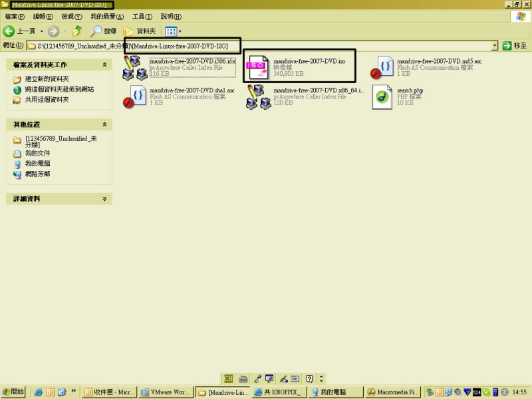Expand the address bar dropdown list
This screenshot has height=399, width=532.
495,45
